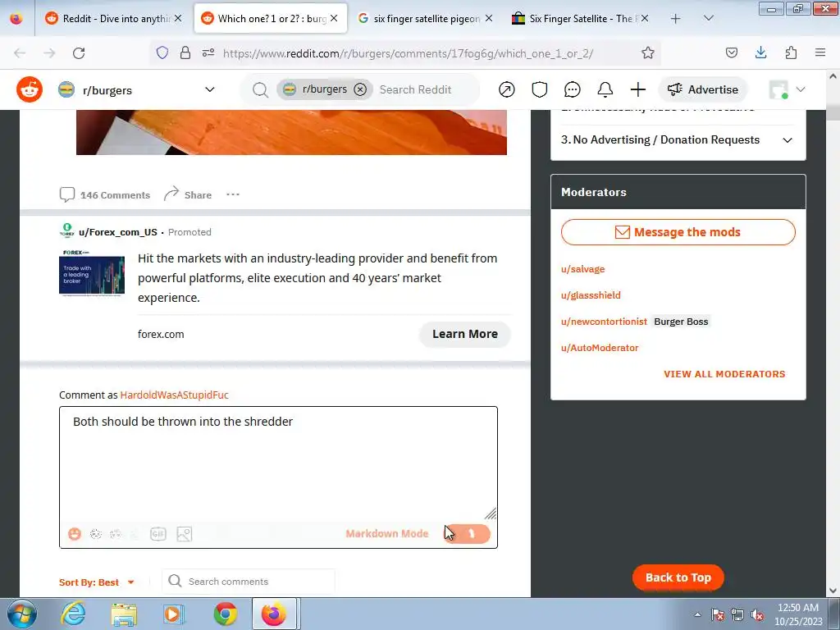Switch to the six finger satellite pigeon Google tab
Viewport: 840px width, 630px height.
pyautogui.click(x=426, y=18)
